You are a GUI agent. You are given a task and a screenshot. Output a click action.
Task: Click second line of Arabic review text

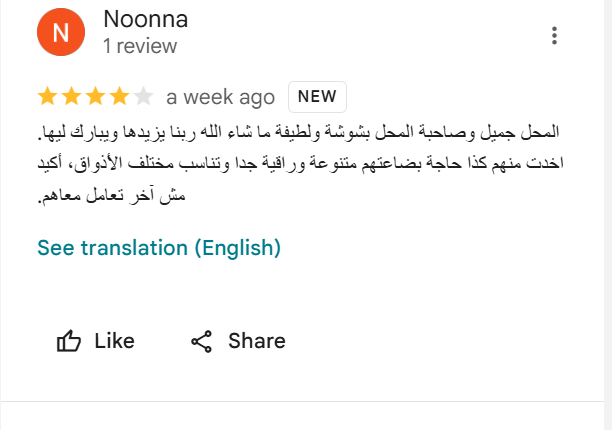(301, 163)
